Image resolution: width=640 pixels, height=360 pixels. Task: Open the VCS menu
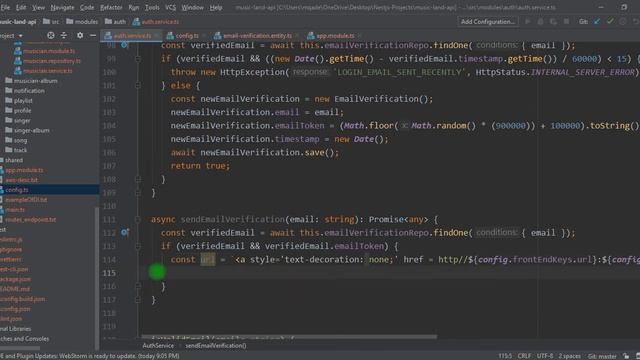(x=170, y=7)
